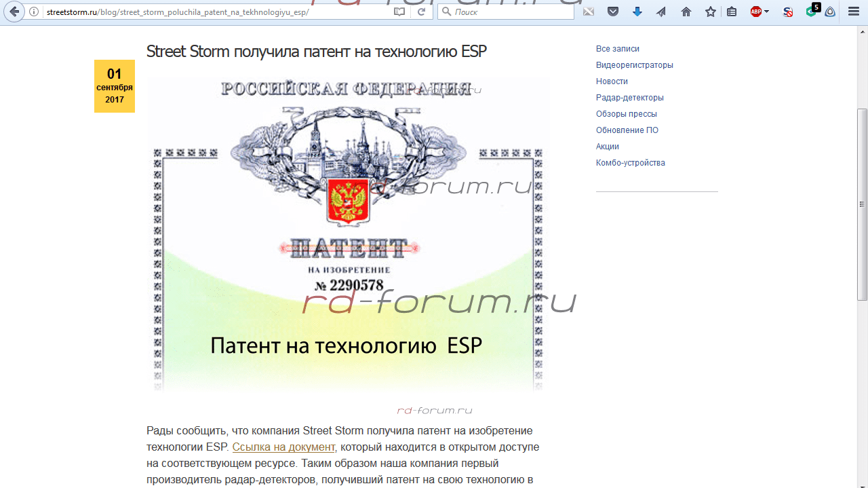The height and width of the screenshot is (488, 868).
Task: Go to the browser Home page
Action: click(686, 12)
